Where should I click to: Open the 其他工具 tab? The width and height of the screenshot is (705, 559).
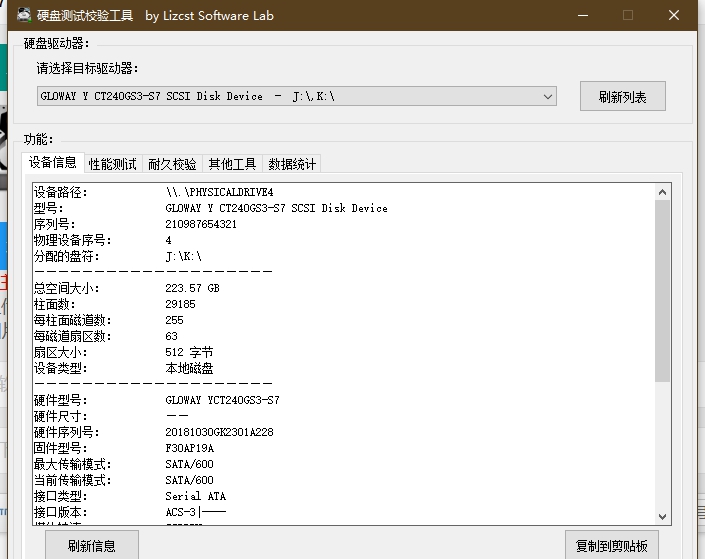pos(232,164)
